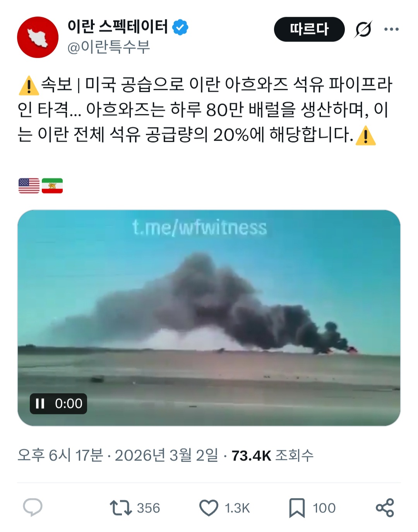
Task: Toggle the bookmark icon
Action: (297, 508)
